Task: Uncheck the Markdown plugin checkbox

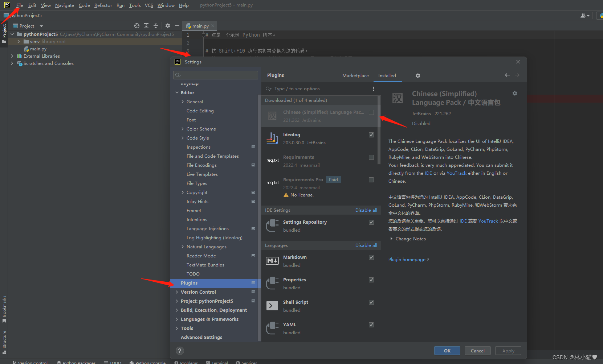Action: 371,257
